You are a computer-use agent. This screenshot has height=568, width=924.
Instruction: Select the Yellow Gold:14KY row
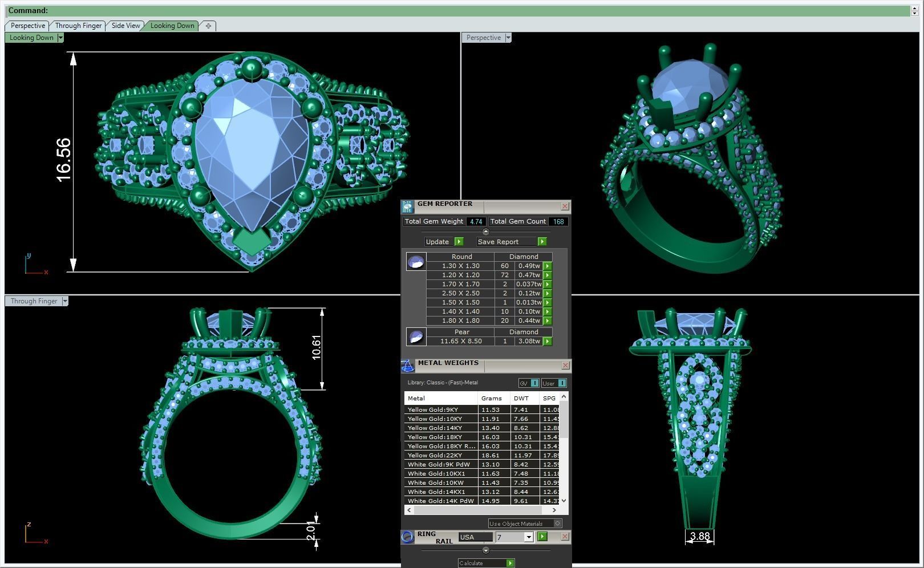coord(482,428)
